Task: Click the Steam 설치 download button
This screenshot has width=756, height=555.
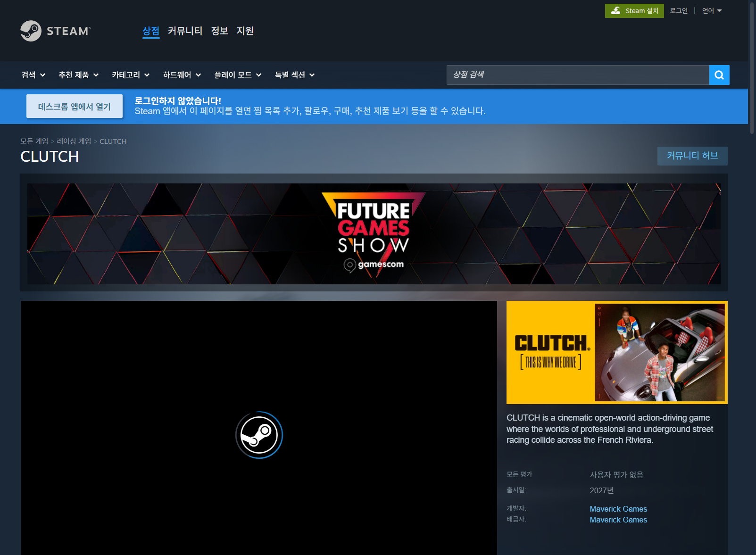Action: (634, 11)
